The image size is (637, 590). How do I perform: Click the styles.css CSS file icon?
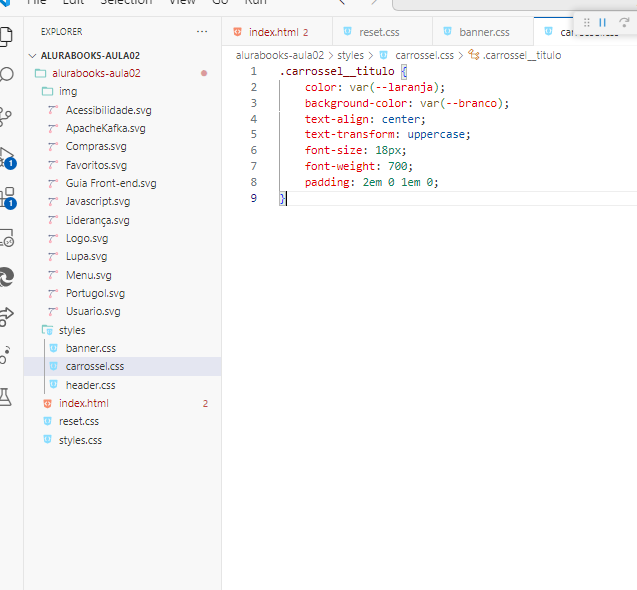[48, 439]
